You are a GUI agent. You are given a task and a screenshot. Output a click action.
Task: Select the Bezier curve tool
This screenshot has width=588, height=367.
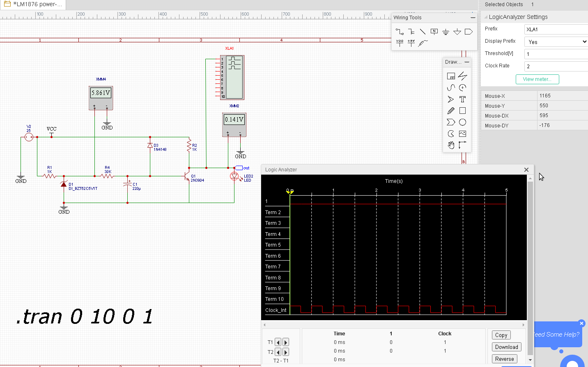[x=451, y=88]
